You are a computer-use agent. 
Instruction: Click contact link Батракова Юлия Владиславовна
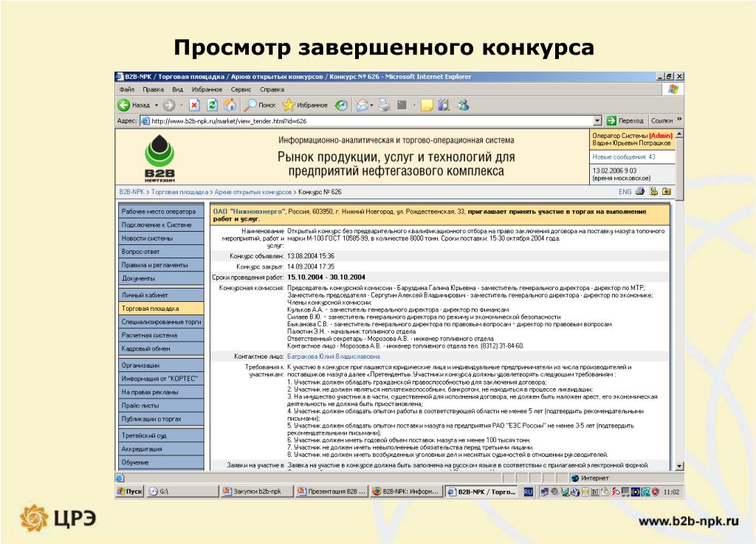333,357
